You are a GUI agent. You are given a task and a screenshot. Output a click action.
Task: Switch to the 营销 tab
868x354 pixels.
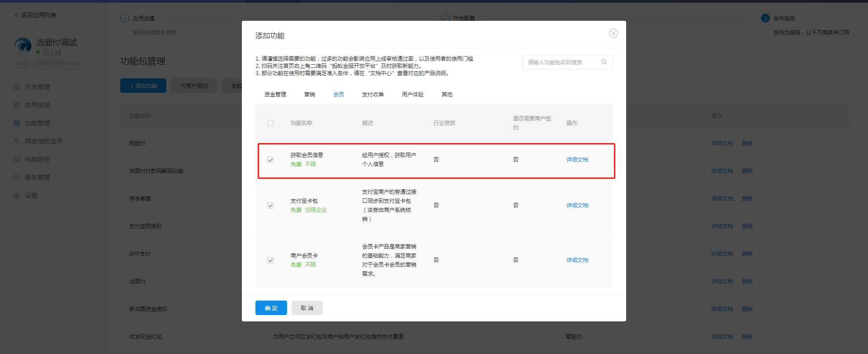click(x=310, y=95)
